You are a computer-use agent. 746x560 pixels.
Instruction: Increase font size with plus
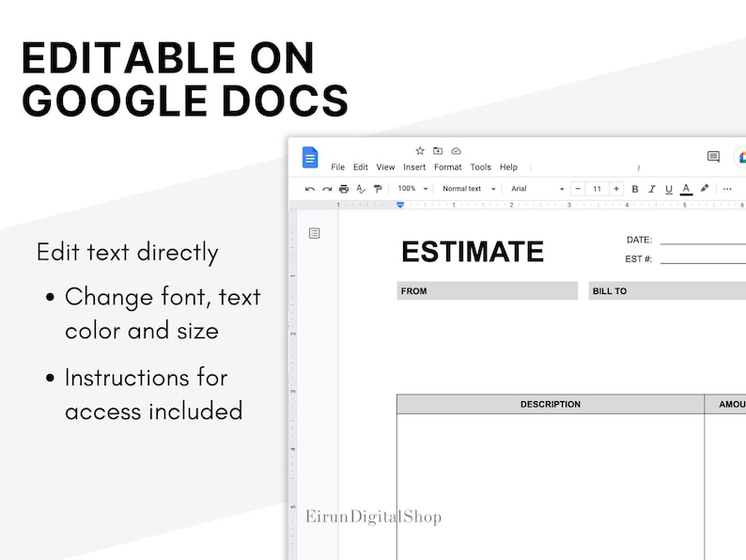(x=616, y=189)
